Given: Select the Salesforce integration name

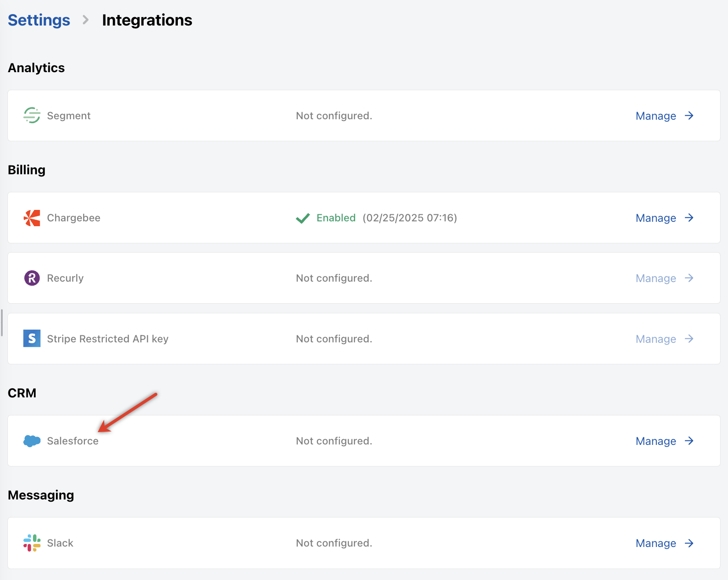Looking at the screenshot, I should coord(73,441).
